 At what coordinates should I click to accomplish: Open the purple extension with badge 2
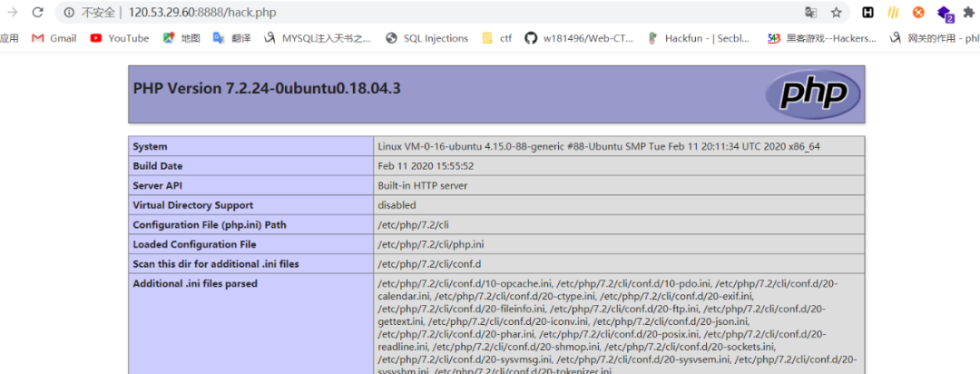coord(944,13)
